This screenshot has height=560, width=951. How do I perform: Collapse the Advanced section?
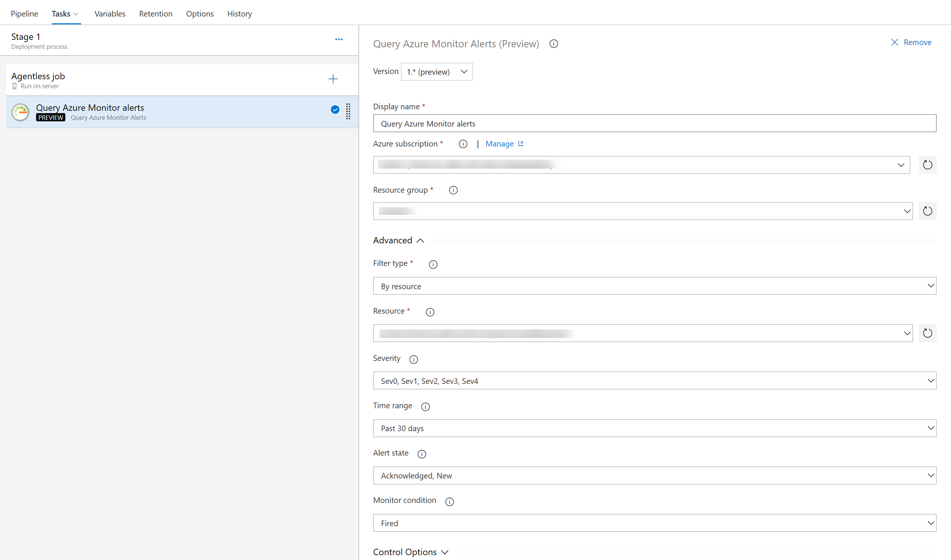tap(398, 240)
